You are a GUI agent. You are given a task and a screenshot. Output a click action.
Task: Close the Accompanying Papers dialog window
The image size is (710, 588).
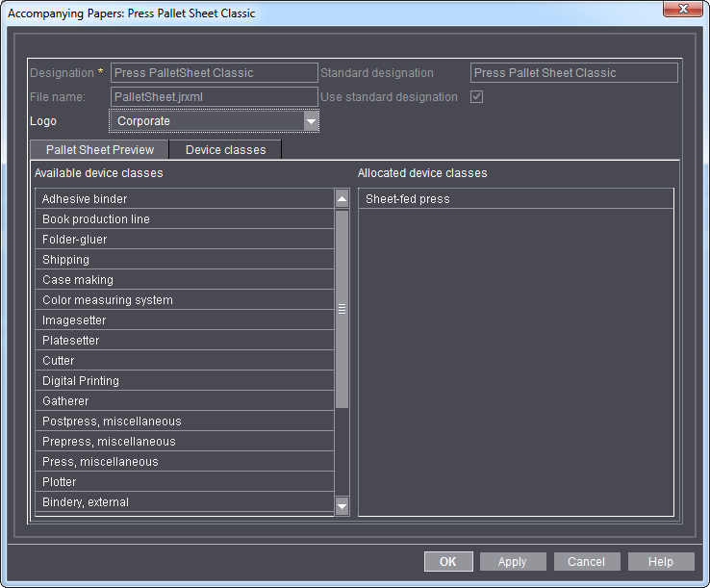pyautogui.click(x=682, y=9)
